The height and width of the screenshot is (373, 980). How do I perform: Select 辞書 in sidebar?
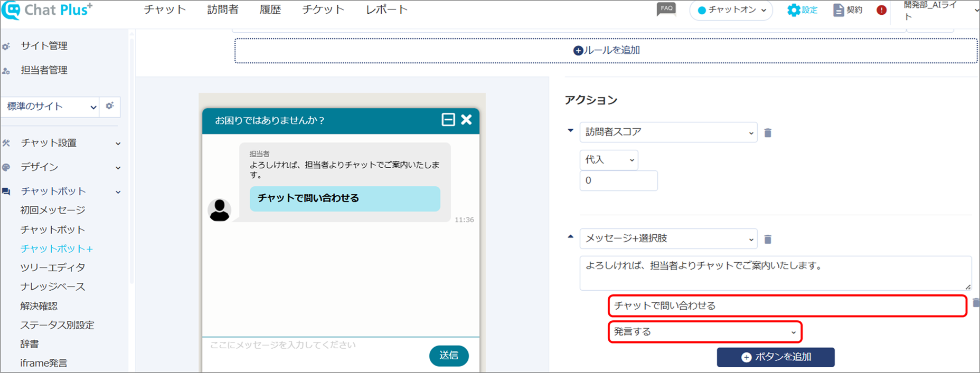click(30, 344)
